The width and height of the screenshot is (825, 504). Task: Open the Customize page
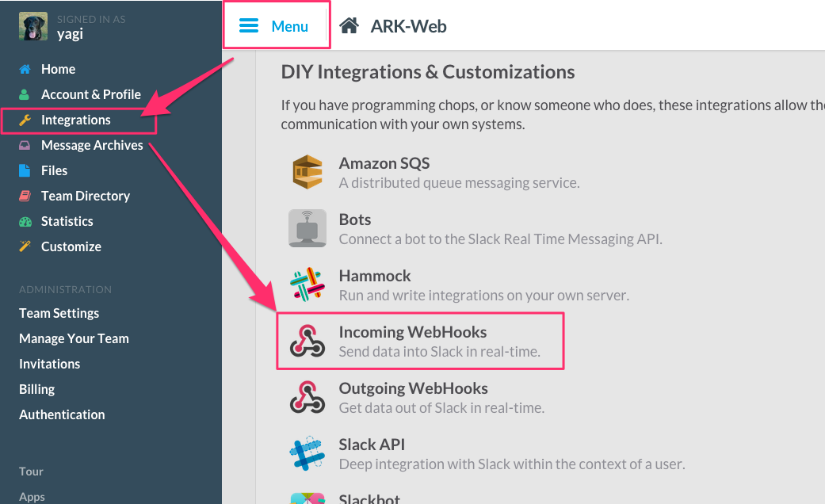point(71,246)
